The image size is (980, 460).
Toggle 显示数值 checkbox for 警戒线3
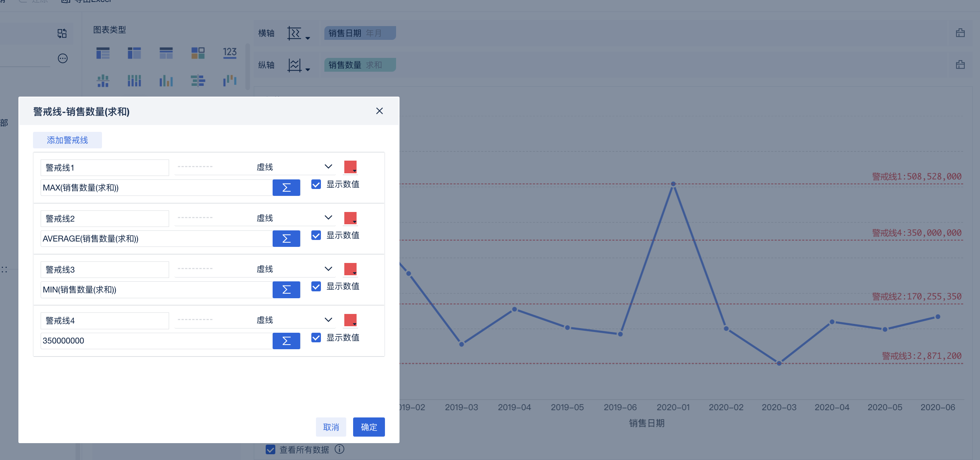coord(316,286)
